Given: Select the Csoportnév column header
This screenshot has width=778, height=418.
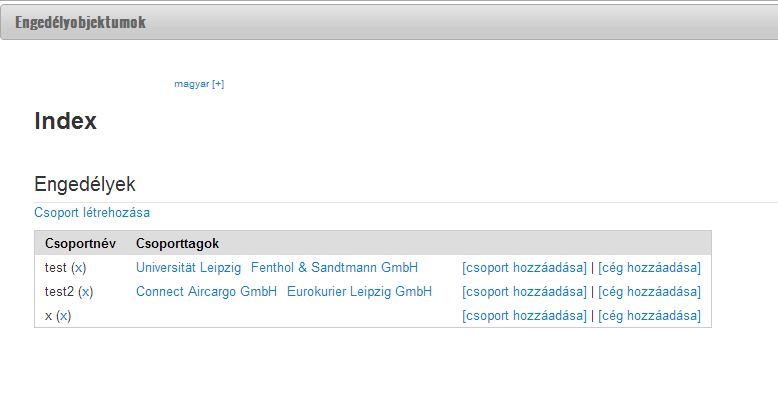Looking at the screenshot, I should (80, 243).
